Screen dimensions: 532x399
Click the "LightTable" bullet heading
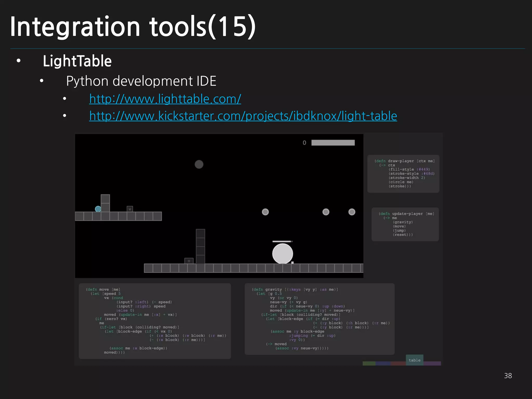click(x=77, y=61)
